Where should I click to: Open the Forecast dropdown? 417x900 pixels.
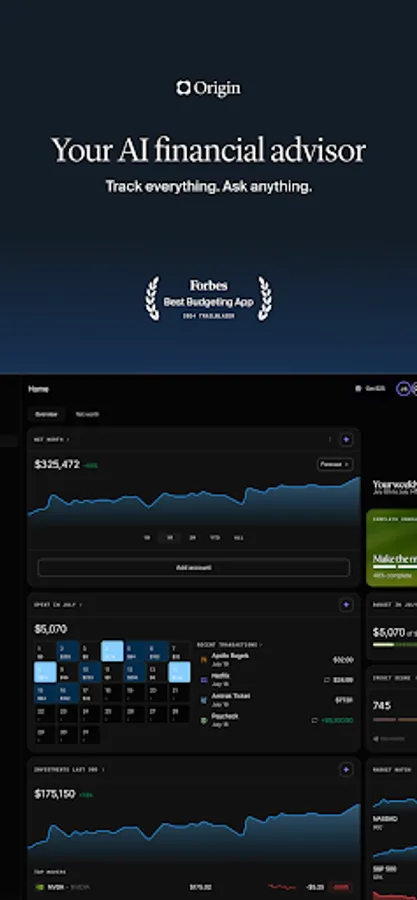[335, 464]
